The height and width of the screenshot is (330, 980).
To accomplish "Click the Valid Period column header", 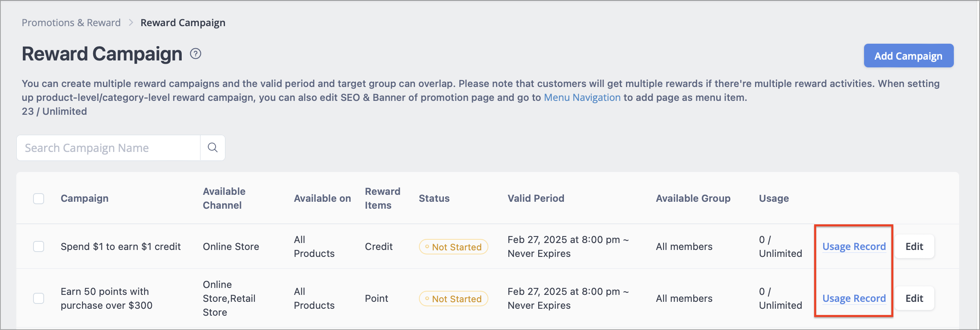I will point(536,198).
